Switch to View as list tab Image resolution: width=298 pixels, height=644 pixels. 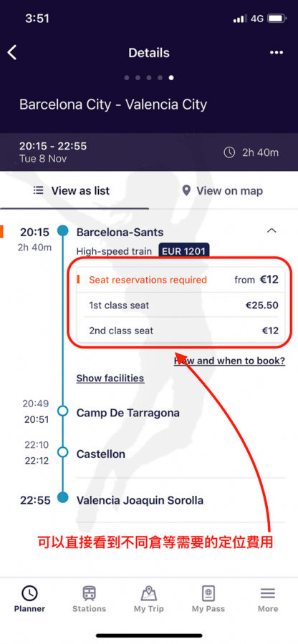[x=72, y=190]
